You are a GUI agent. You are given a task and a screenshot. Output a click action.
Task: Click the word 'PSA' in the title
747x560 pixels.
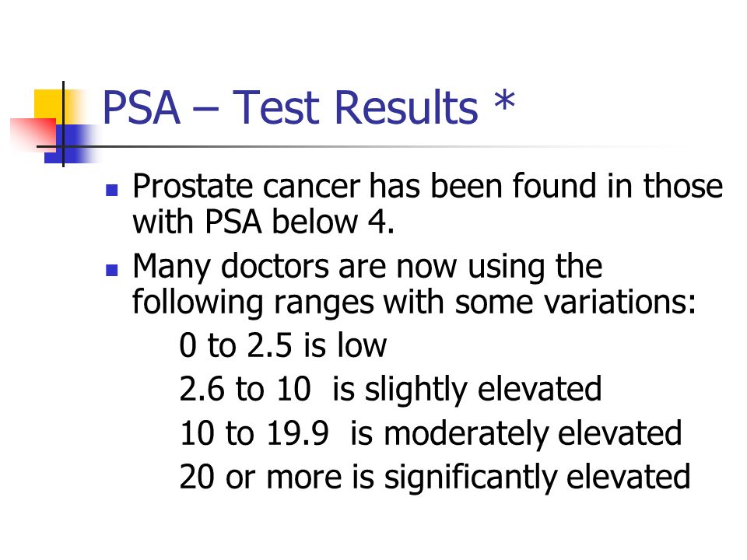(142, 107)
